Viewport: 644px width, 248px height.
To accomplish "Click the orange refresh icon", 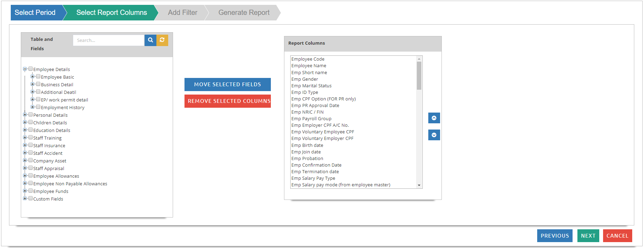I will coord(162,40).
